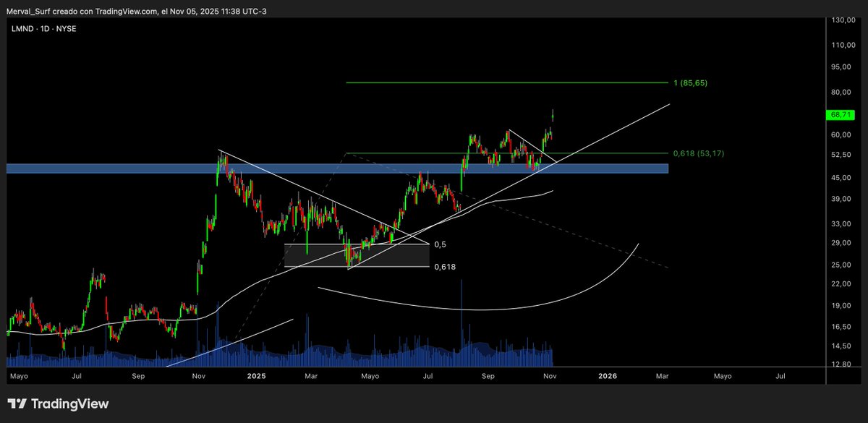Open the Merval_Surf TradingView.com attribution text
This screenshot has height=423, width=868.
click(x=135, y=11)
